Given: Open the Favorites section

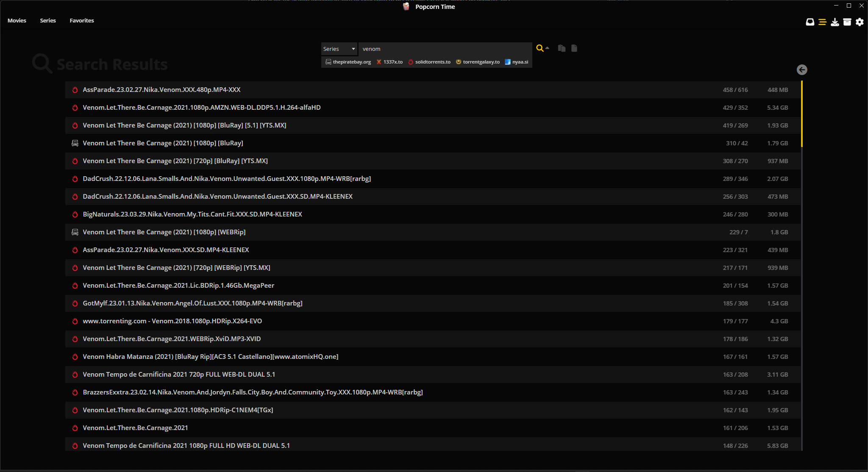Looking at the screenshot, I should coord(81,20).
